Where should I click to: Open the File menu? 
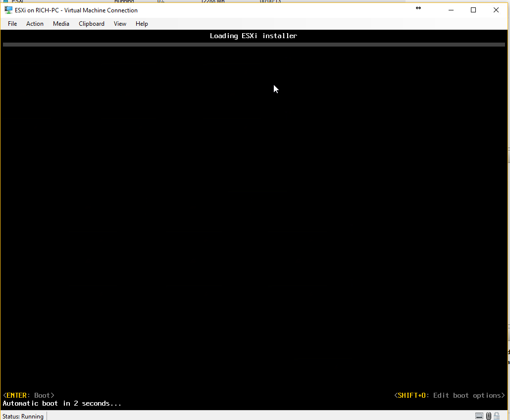(12, 24)
